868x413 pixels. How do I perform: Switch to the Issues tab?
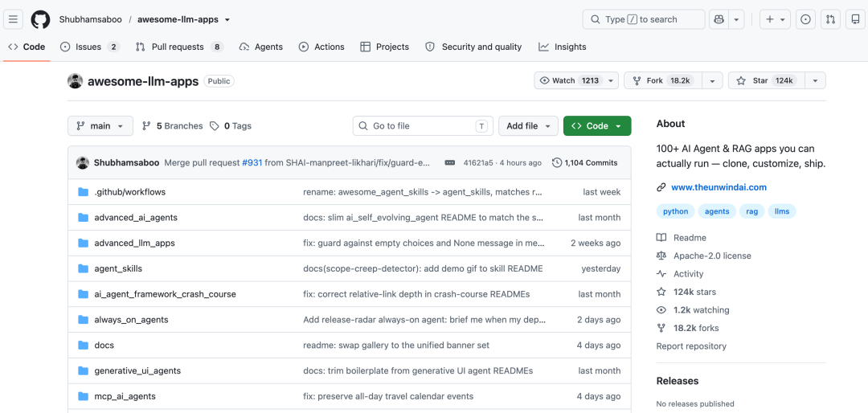pyautogui.click(x=90, y=47)
